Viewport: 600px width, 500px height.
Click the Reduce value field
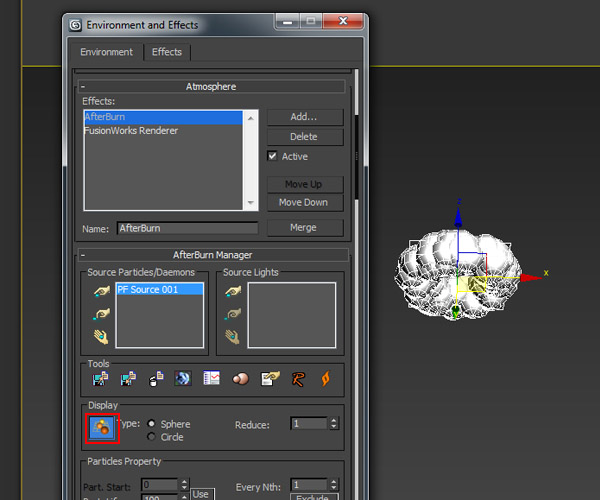click(309, 423)
